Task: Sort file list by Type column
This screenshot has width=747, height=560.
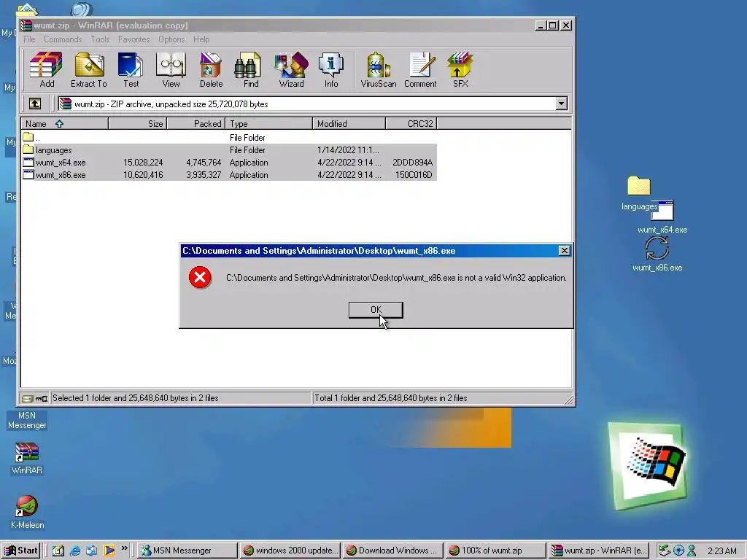Action: 268,124
